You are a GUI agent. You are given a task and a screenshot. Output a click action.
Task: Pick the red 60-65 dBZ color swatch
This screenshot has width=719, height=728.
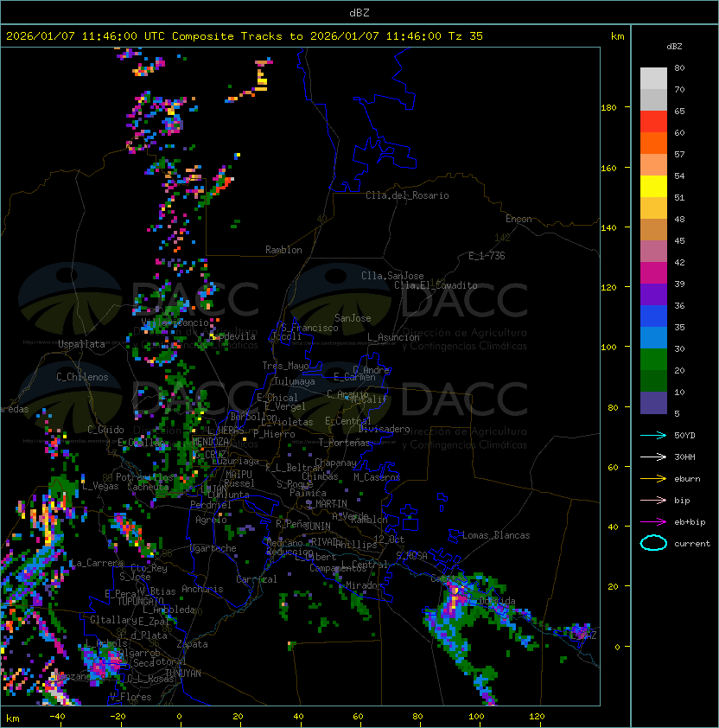(653, 122)
